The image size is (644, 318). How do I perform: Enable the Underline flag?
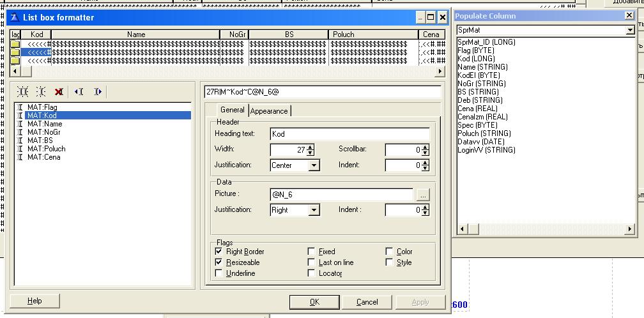click(x=220, y=273)
